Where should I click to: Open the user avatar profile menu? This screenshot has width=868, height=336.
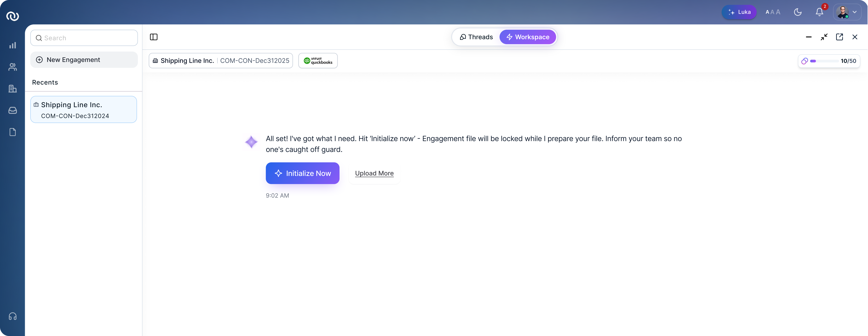coord(847,12)
